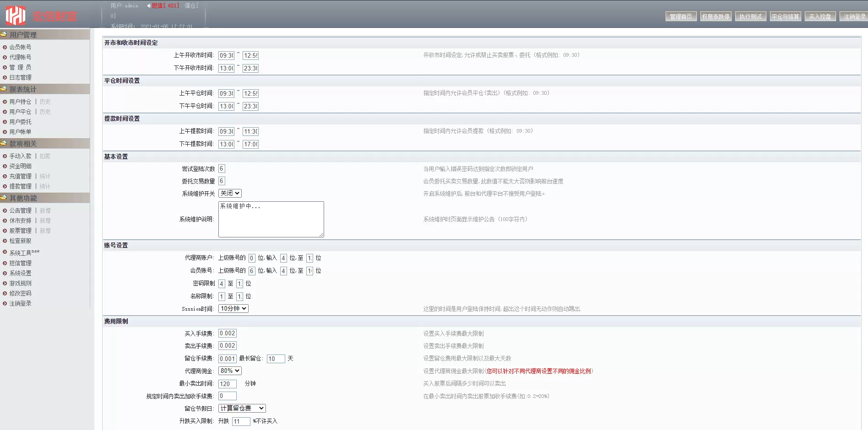Select 短信管理 in the sidebar
The image size is (868, 430).
(21, 263)
